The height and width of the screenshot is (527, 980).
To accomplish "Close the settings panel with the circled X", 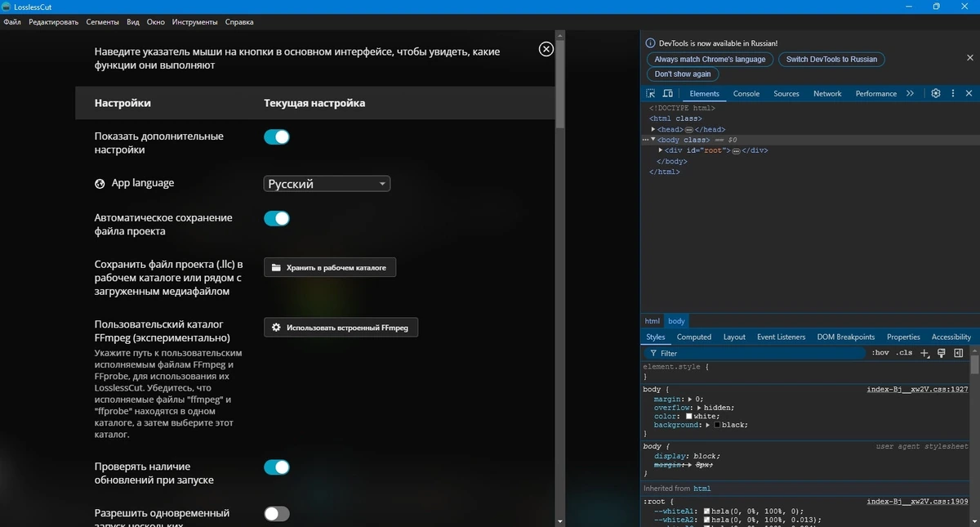I will pos(546,49).
